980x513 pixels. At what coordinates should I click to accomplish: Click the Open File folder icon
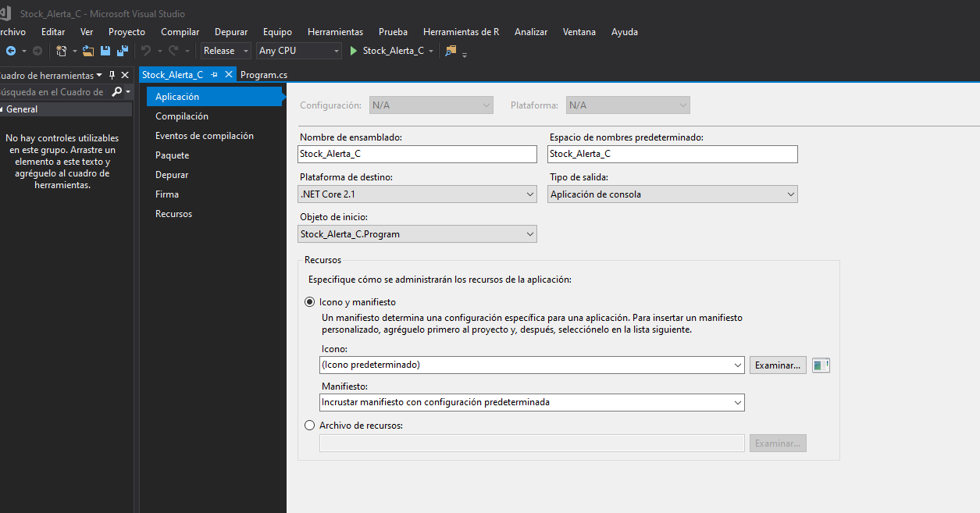click(x=87, y=51)
